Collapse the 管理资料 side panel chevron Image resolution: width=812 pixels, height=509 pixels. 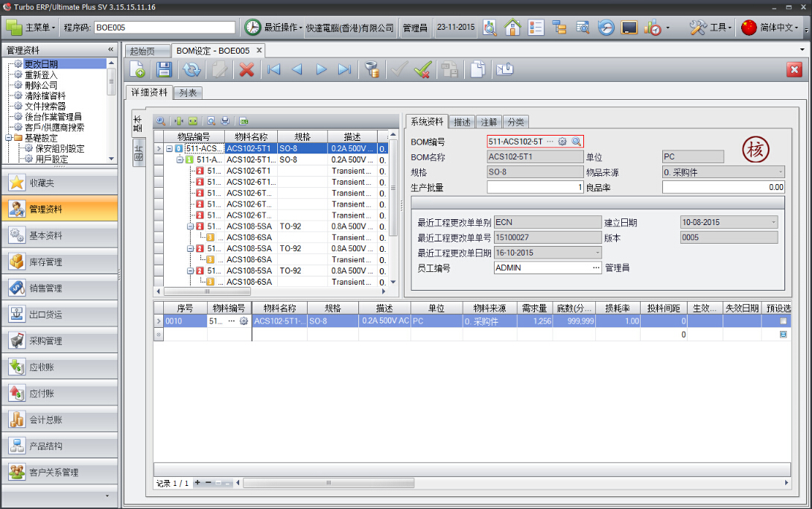tap(110, 49)
